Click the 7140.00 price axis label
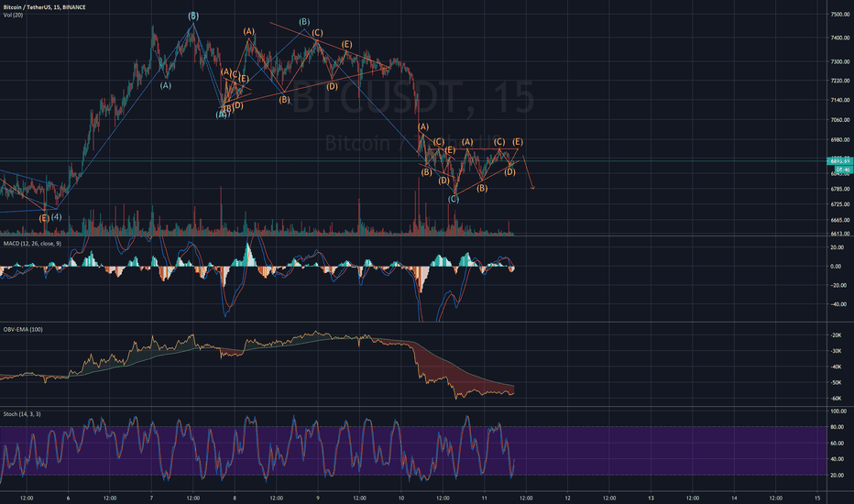Viewport: 854px width, 504px height. pos(839,100)
